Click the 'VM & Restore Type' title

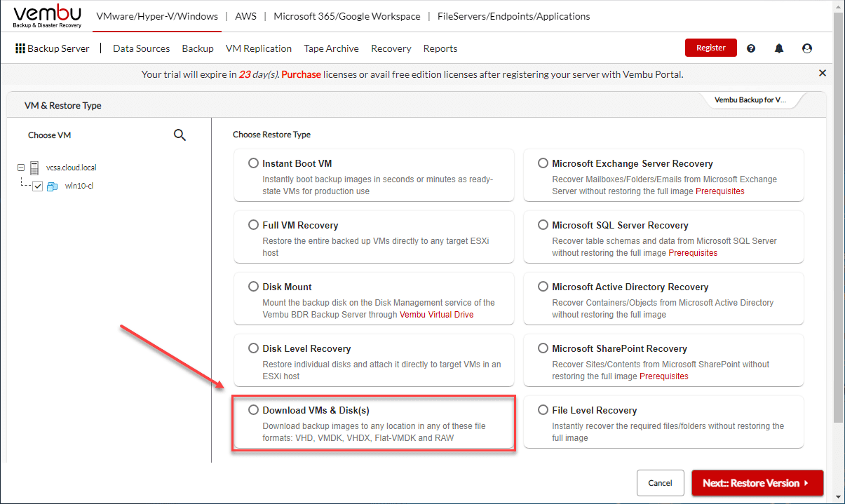pyautogui.click(x=63, y=106)
